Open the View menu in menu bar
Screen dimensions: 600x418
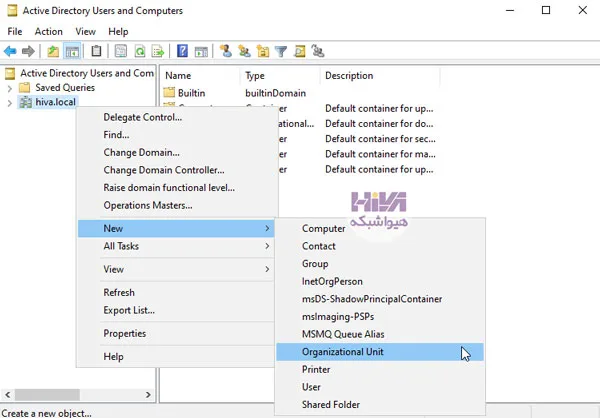coord(85,31)
